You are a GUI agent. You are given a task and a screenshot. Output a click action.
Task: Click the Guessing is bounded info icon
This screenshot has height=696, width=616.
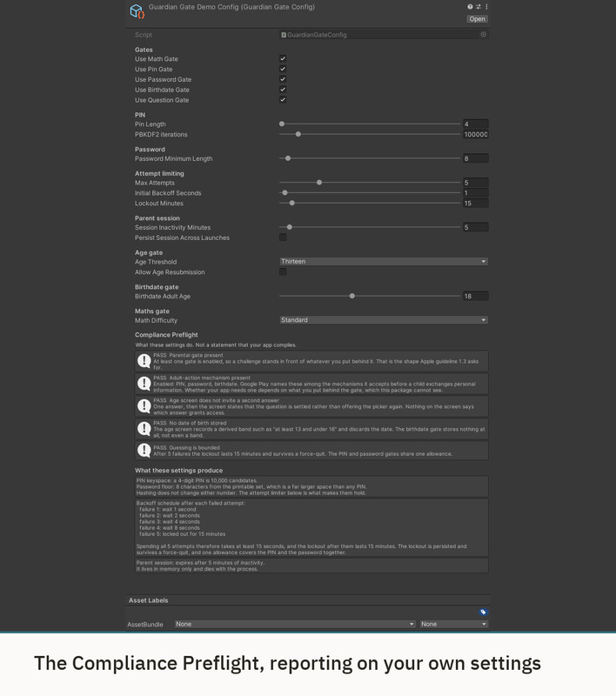click(x=144, y=451)
